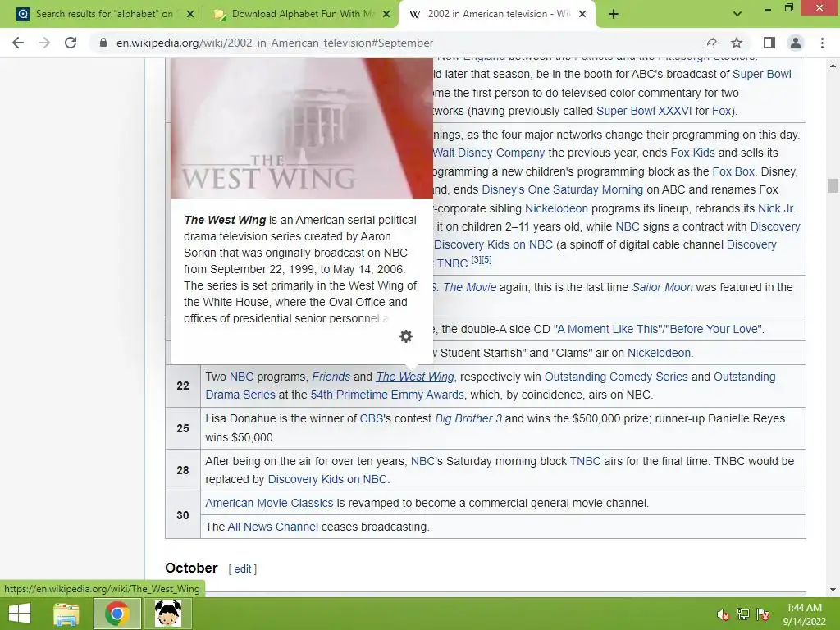The height and width of the screenshot is (630, 840).
Task: Open the Friends link
Action: 331,377
